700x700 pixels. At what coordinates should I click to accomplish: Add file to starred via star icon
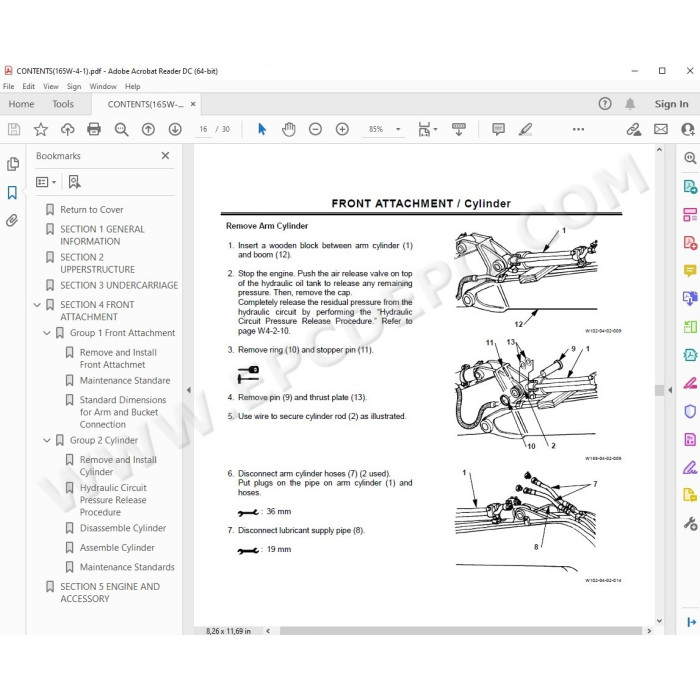point(41,129)
